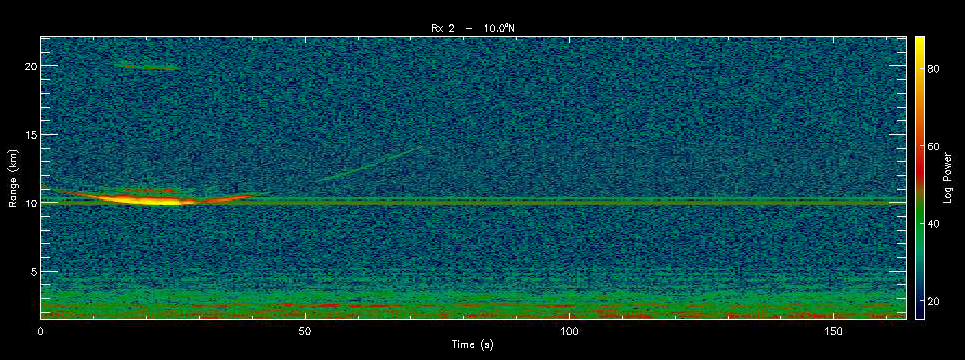965x360 pixels.
Task: Click the 0 tick label on the time axis
Action: click(x=41, y=331)
